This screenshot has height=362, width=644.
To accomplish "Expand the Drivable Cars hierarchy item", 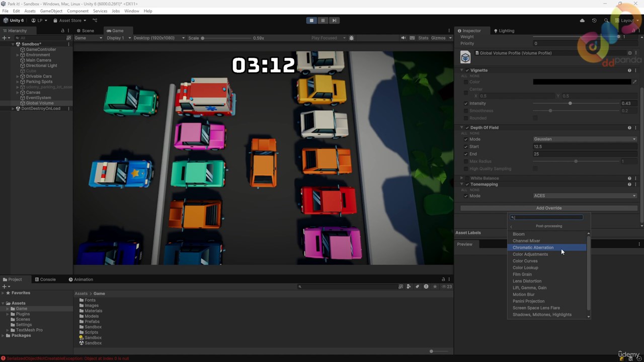I will pos(18,76).
